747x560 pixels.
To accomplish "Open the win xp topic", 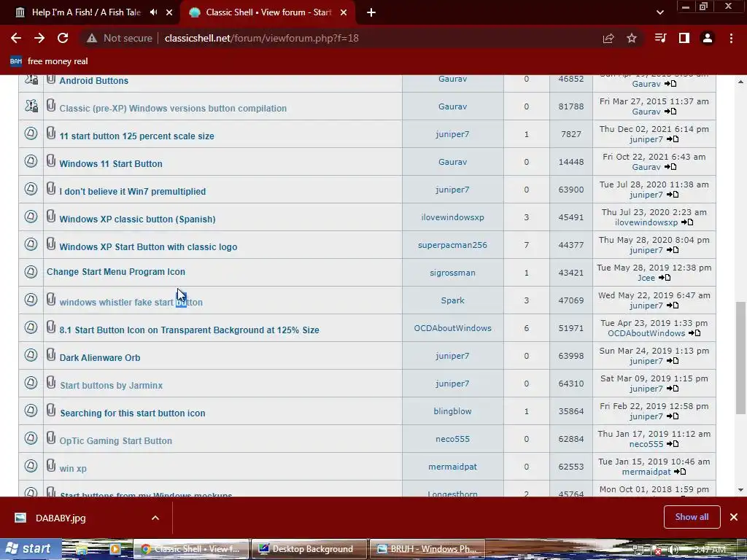I will pos(73,468).
